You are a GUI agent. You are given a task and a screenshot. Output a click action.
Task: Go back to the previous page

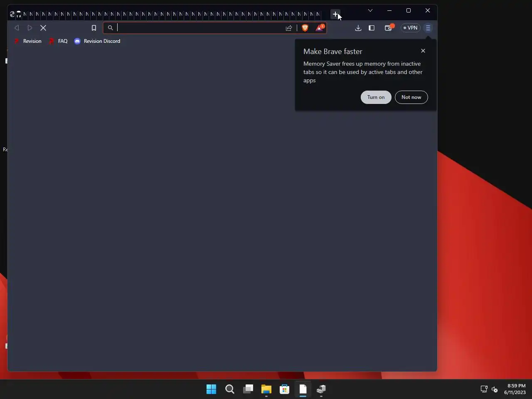tap(17, 28)
